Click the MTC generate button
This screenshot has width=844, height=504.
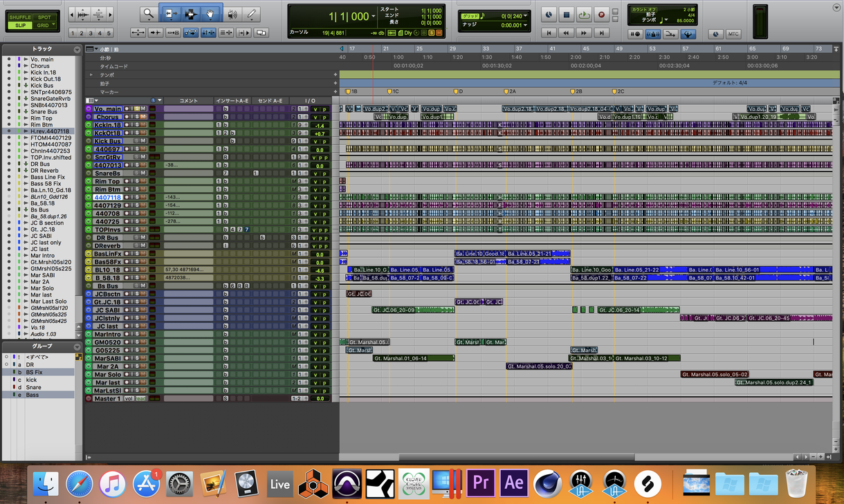(733, 34)
